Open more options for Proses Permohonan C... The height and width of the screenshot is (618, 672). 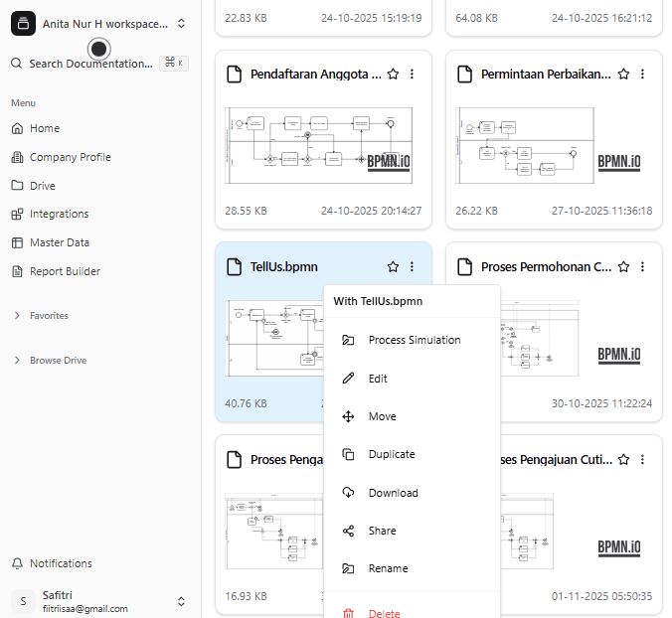pyautogui.click(x=642, y=267)
